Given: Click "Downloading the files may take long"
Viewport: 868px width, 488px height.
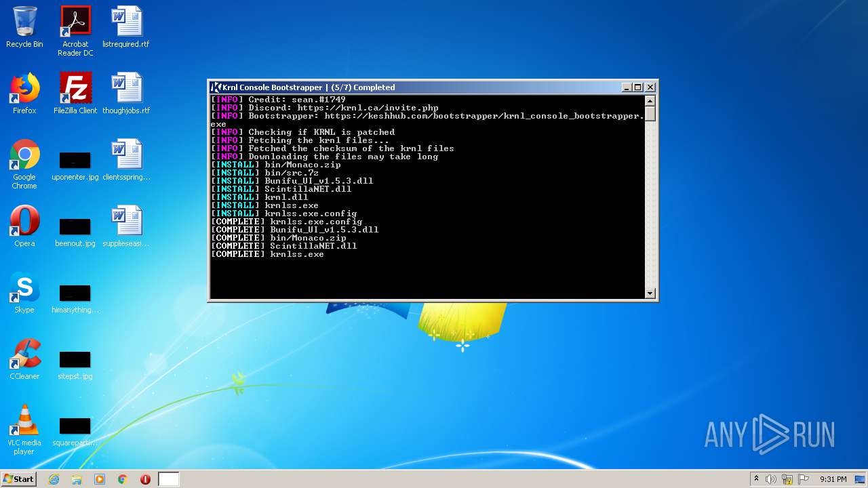Looking at the screenshot, I should (324, 157).
